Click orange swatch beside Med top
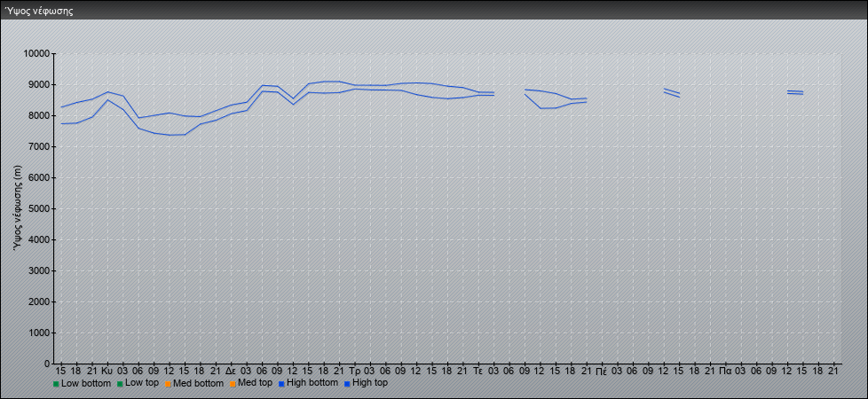This screenshot has width=868, height=399. coord(232,384)
